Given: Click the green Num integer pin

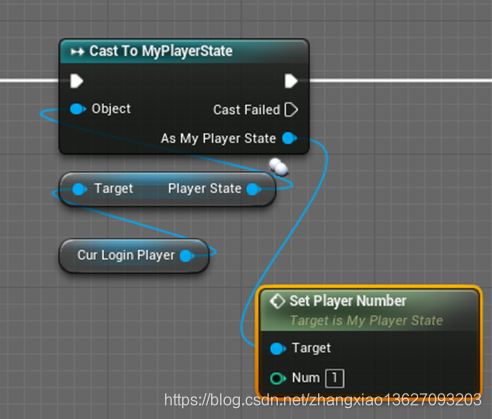Looking at the screenshot, I should [278, 379].
